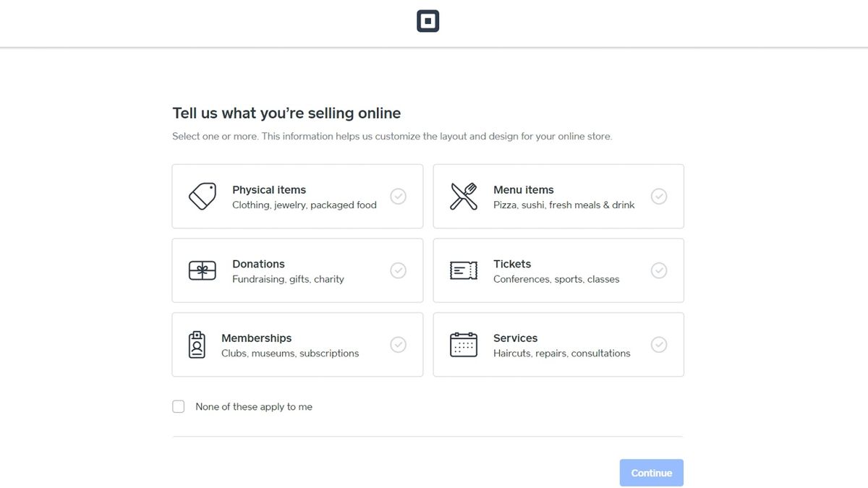This screenshot has height=488, width=868.
Task: Click the Physical items card
Action: (x=297, y=195)
